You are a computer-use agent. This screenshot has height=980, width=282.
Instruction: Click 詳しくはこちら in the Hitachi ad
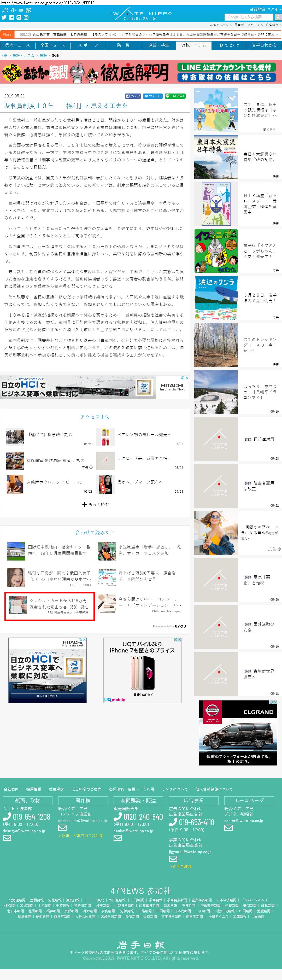click(48, 696)
